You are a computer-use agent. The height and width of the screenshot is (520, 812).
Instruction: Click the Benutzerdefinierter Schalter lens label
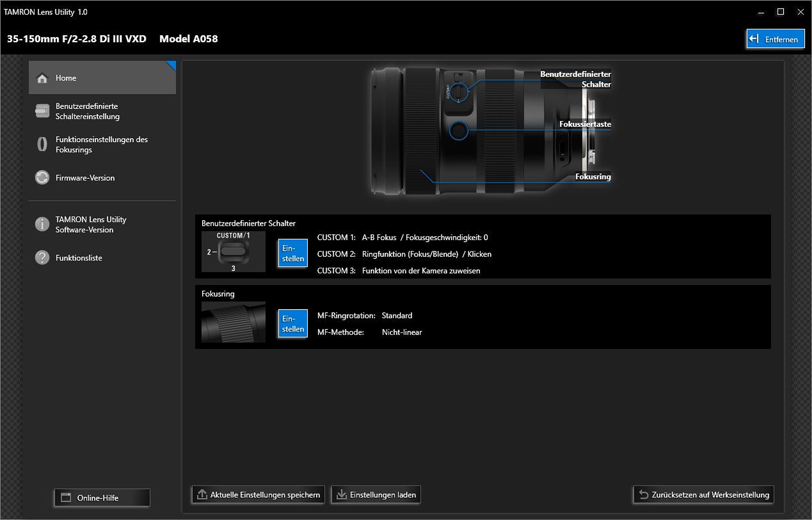(575, 79)
